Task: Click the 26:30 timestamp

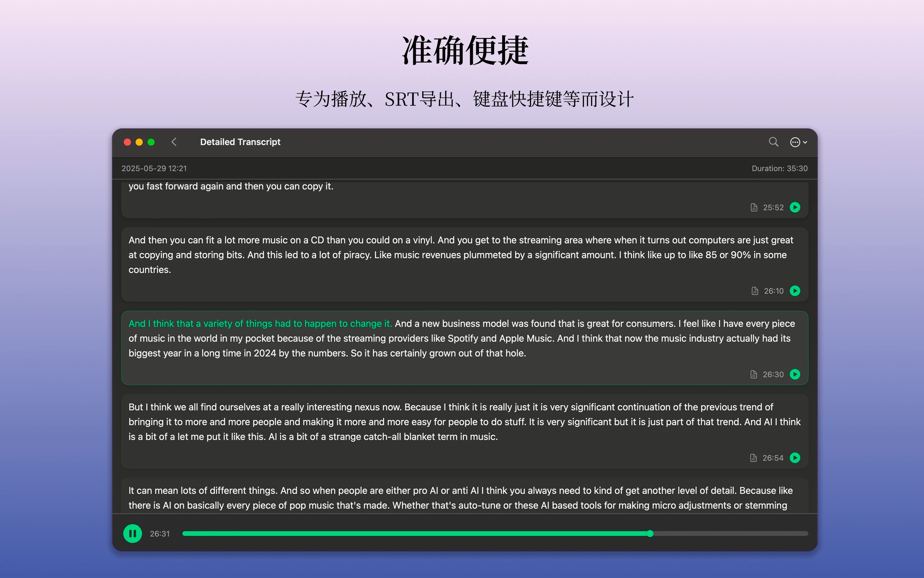Action: 773,375
